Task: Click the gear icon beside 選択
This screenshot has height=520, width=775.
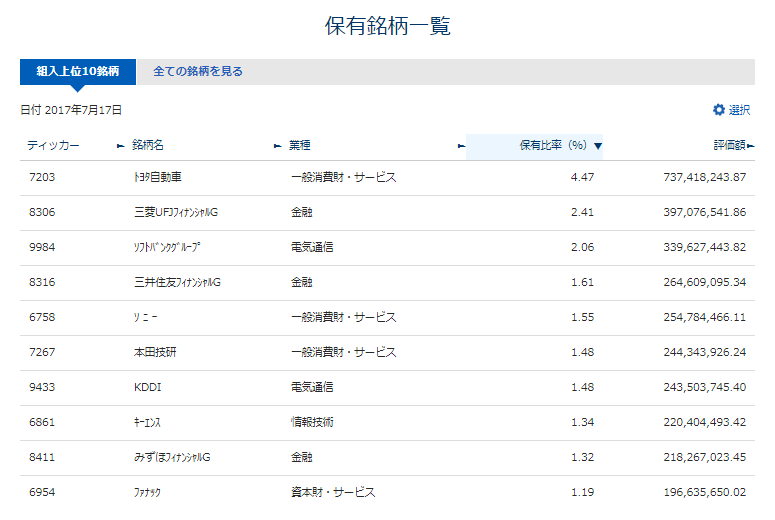Action: click(719, 110)
